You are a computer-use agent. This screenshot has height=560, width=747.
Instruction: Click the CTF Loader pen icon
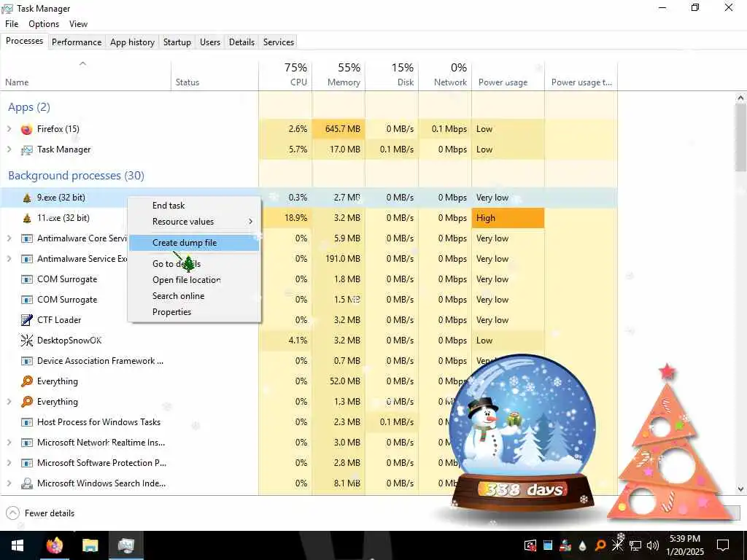coord(27,320)
